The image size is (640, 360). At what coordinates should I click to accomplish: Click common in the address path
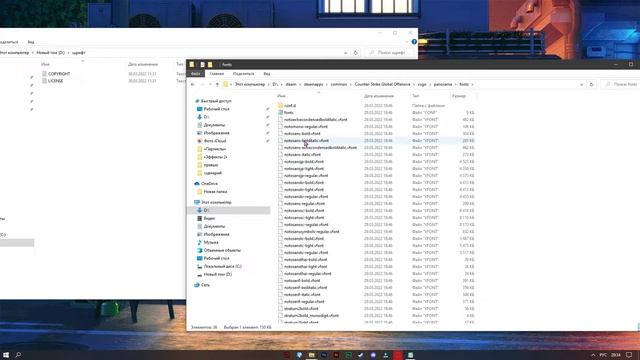pyautogui.click(x=338, y=84)
